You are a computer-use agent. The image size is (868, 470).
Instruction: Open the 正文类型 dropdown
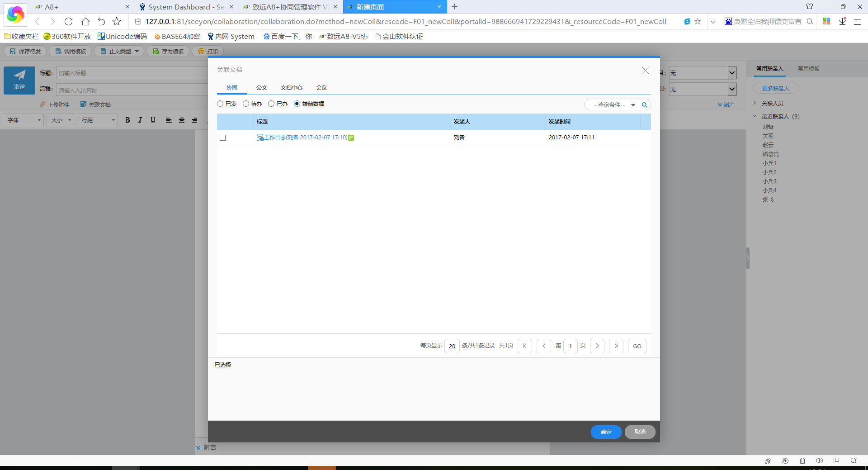119,52
